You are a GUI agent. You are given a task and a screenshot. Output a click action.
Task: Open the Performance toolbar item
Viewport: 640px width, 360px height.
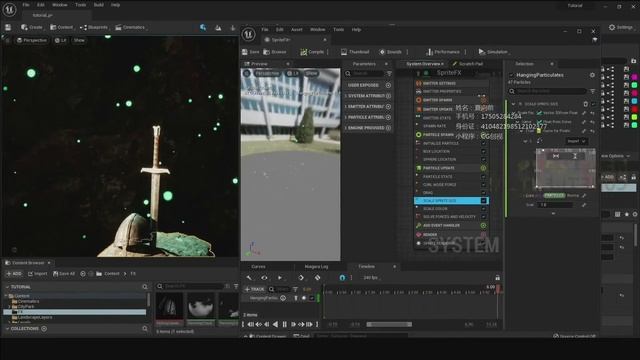tap(443, 52)
